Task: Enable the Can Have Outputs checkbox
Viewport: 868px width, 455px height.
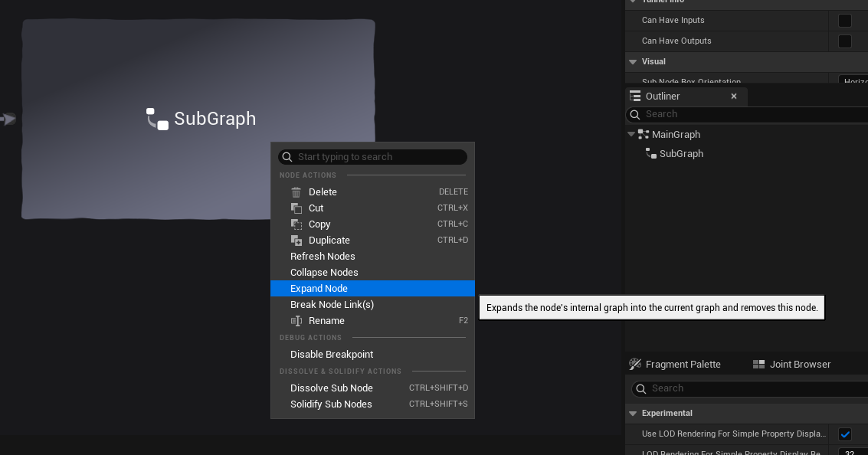Action: [845, 41]
